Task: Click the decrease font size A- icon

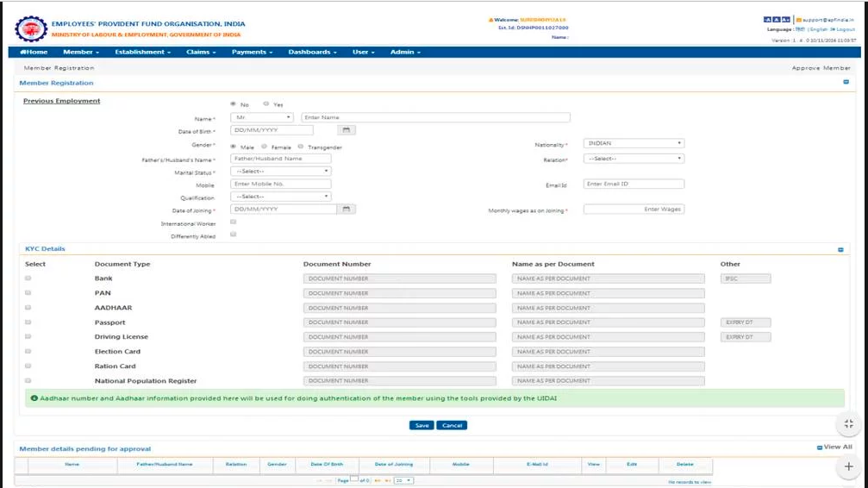Action: (768, 19)
